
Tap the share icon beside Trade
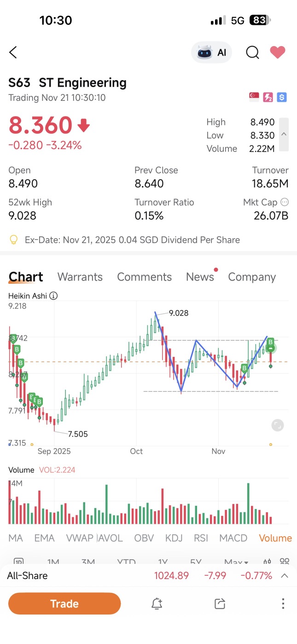(x=220, y=603)
